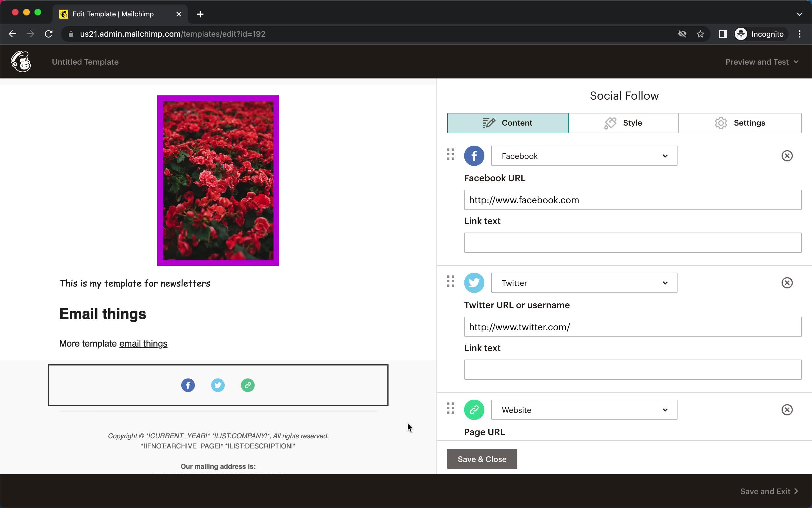Click the Email things heading
The height and width of the screenshot is (508, 812).
(x=103, y=314)
